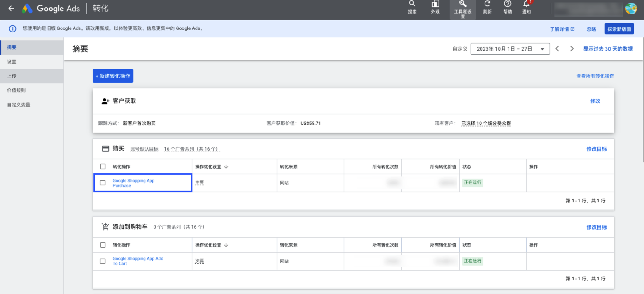Expand 主要 optimization setting for Purchase
The height and width of the screenshot is (294, 644).
pyautogui.click(x=199, y=183)
